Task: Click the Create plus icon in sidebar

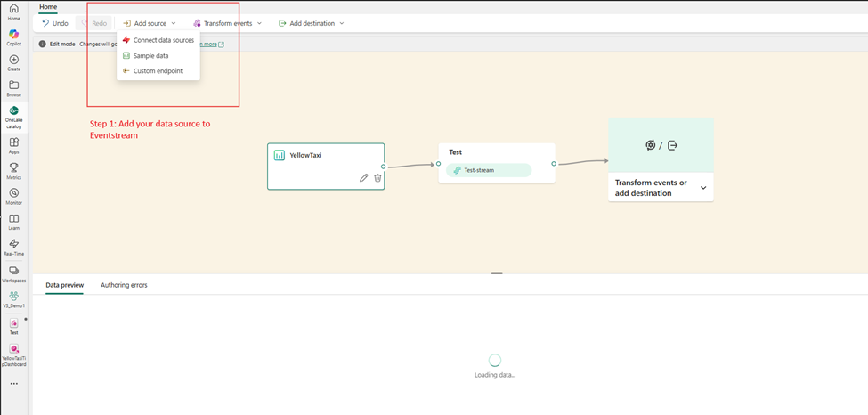Action: [x=13, y=62]
